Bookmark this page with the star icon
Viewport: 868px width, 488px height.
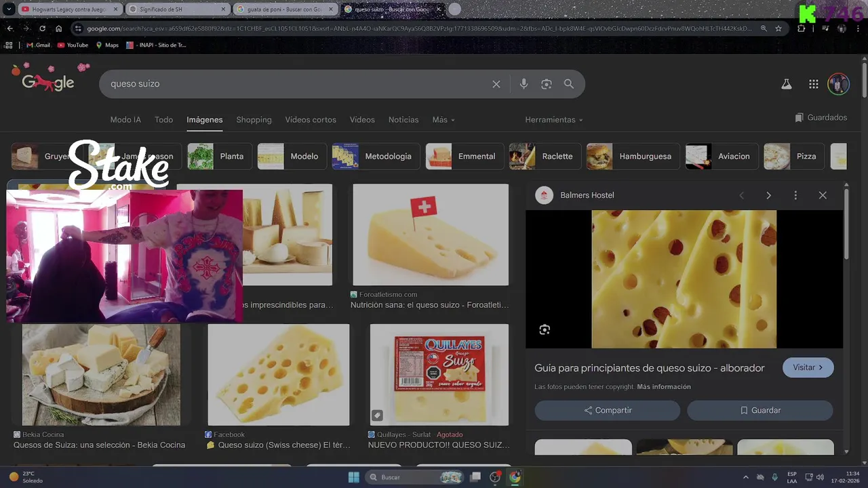tap(778, 28)
